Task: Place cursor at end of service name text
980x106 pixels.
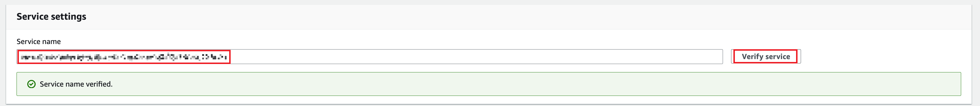Action: 228,57
